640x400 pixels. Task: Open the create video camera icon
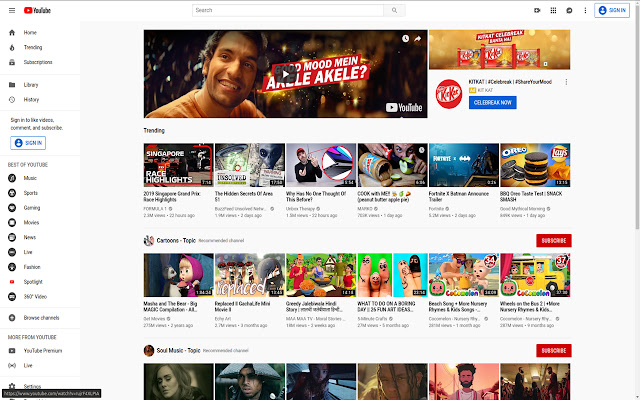pos(537,10)
